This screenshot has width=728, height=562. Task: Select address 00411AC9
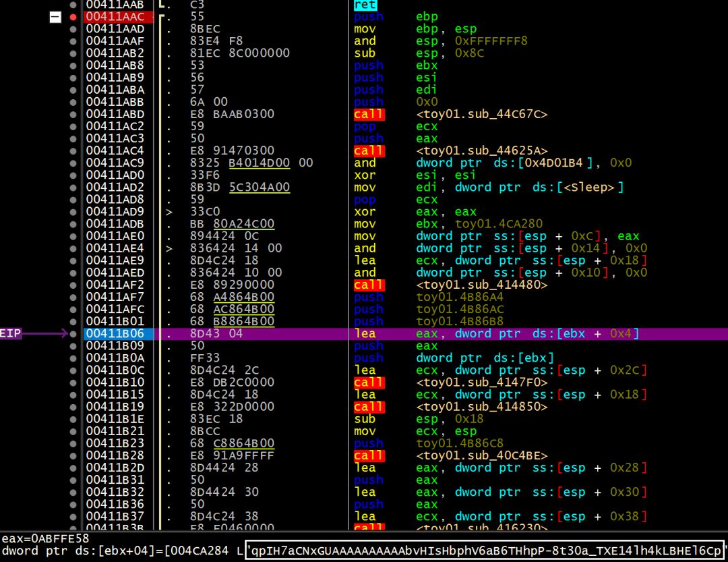pos(115,163)
